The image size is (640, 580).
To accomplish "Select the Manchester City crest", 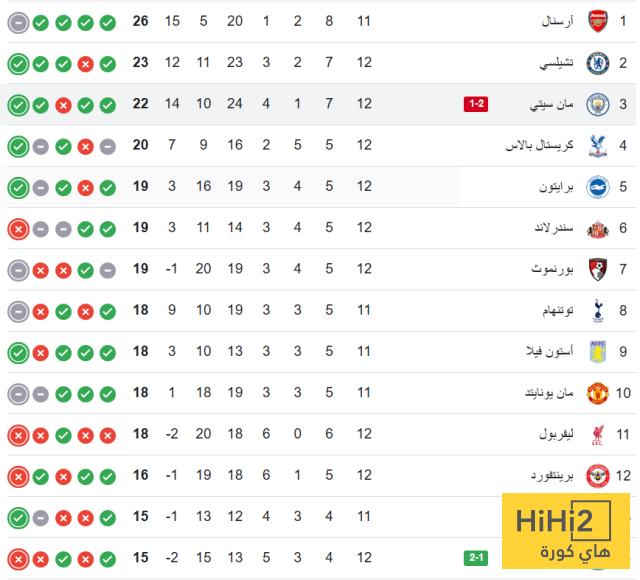I will pos(597,104).
